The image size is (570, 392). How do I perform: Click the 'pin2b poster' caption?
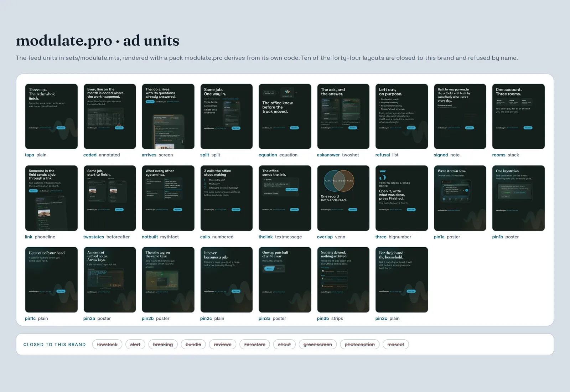[156, 319]
